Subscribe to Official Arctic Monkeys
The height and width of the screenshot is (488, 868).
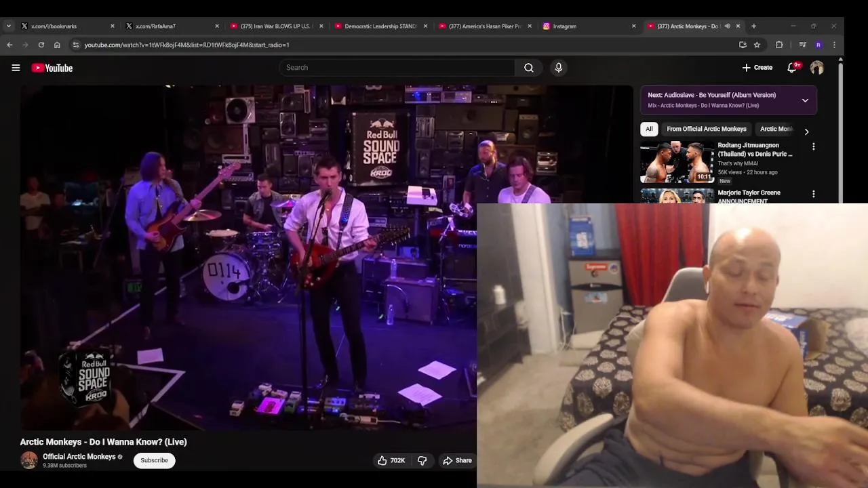(154, 460)
